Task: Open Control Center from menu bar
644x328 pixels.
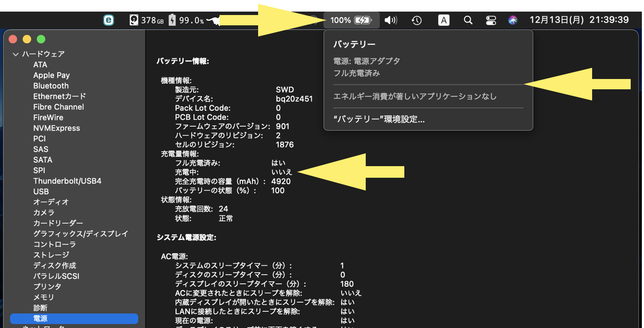Action: pos(491,20)
